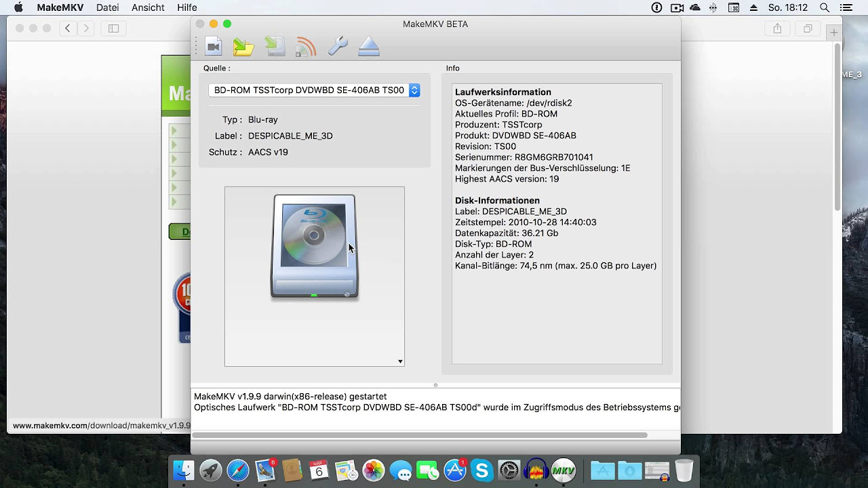Toggle the Safari sidebar button
The height and width of the screenshot is (488, 868).
pyautogui.click(x=113, y=28)
